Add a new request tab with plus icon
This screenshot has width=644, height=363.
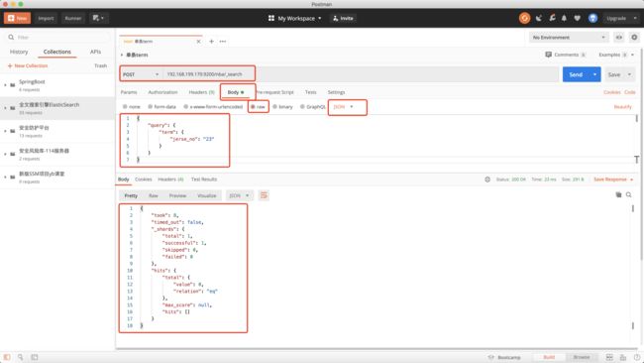(211, 41)
